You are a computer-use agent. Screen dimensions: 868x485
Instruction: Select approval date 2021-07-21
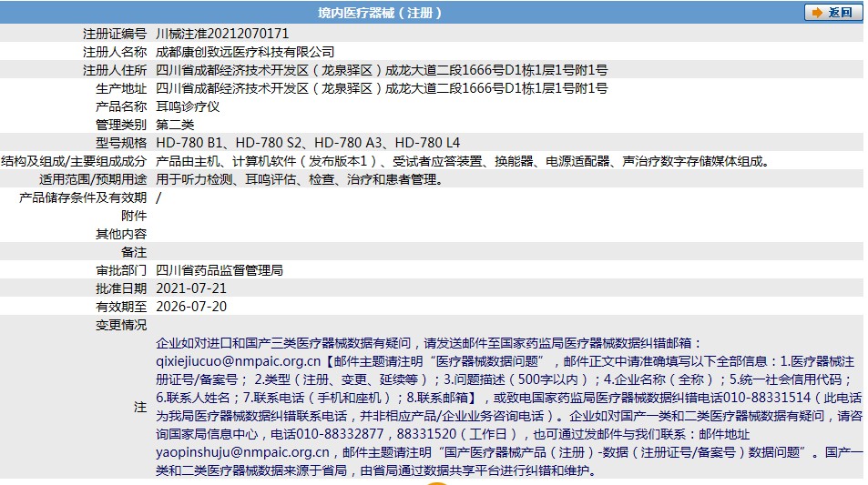pyautogui.click(x=191, y=288)
